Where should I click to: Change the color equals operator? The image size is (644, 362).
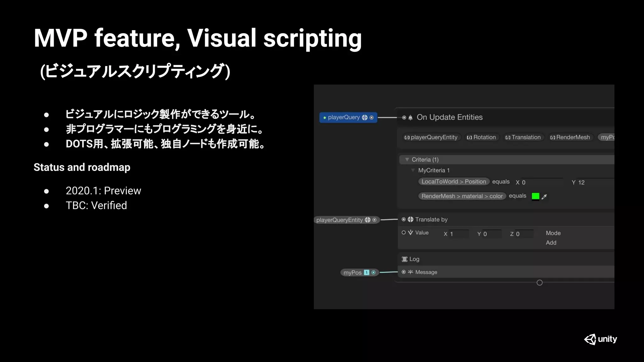click(x=518, y=196)
